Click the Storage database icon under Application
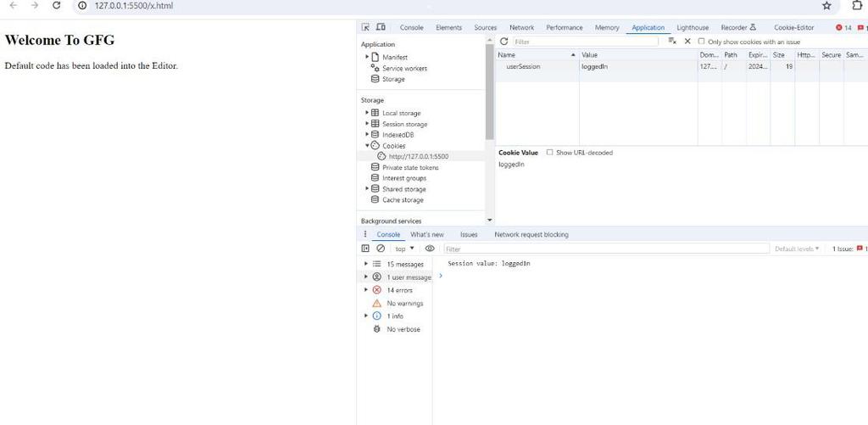868x425 pixels. pos(375,79)
